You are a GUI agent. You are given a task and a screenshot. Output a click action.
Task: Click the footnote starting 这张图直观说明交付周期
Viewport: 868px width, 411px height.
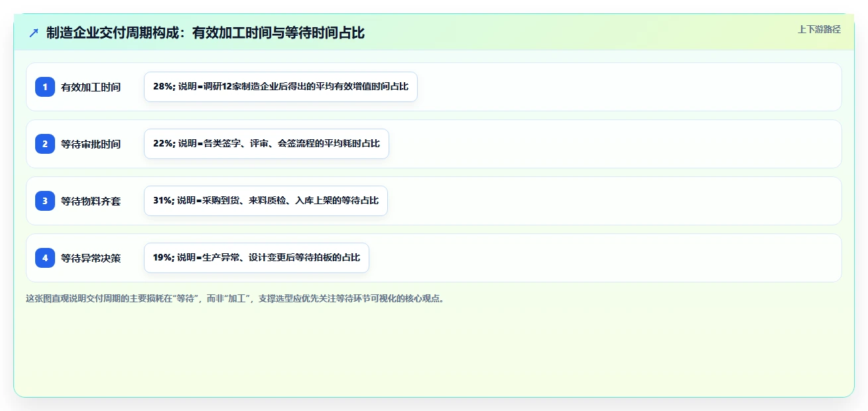[235, 299]
